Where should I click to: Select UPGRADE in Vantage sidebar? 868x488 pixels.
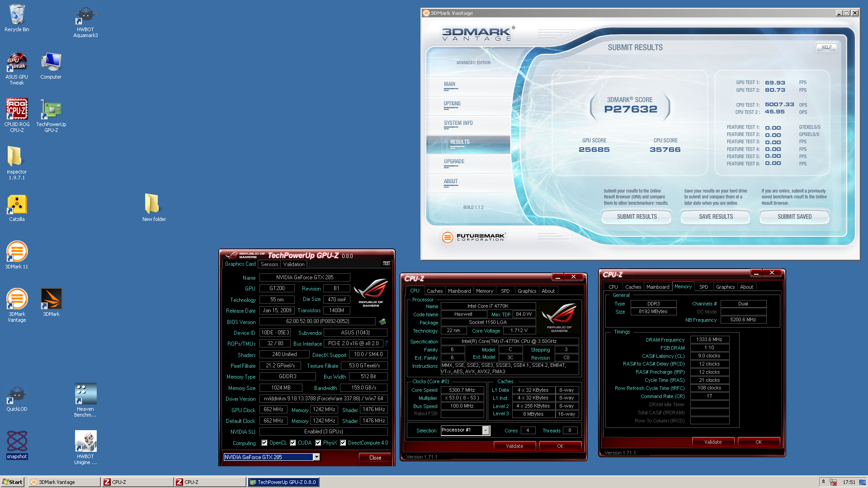(468, 163)
